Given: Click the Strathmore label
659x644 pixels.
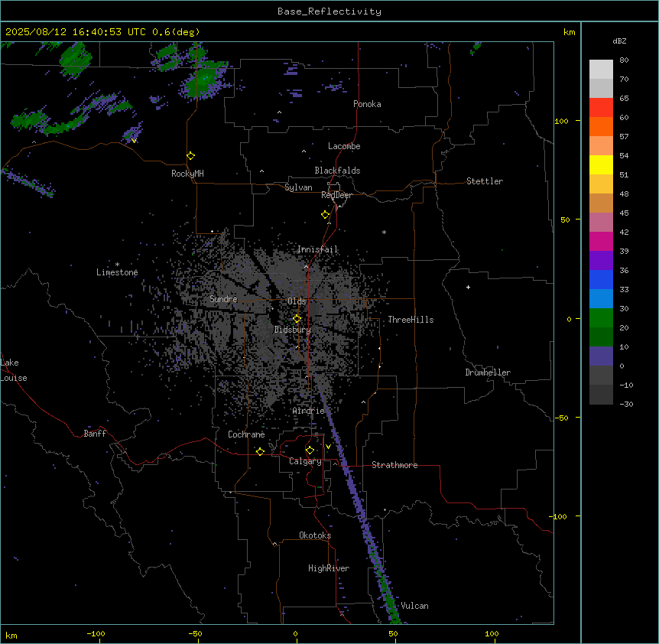Looking at the screenshot, I should [x=394, y=465].
